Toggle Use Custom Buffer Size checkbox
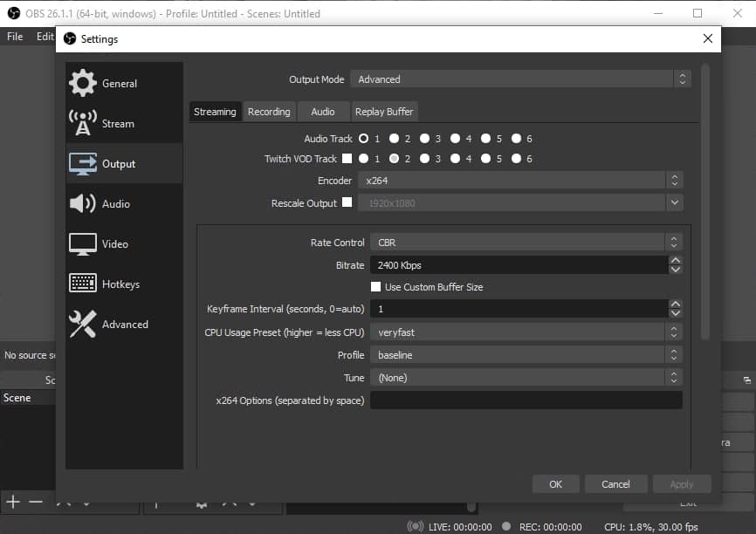 tap(376, 286)
